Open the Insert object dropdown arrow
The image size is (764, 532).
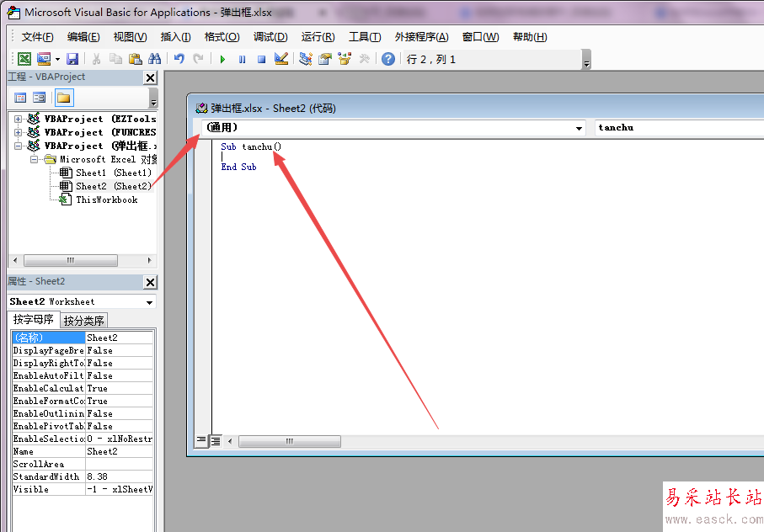click(x=57, y=60)
